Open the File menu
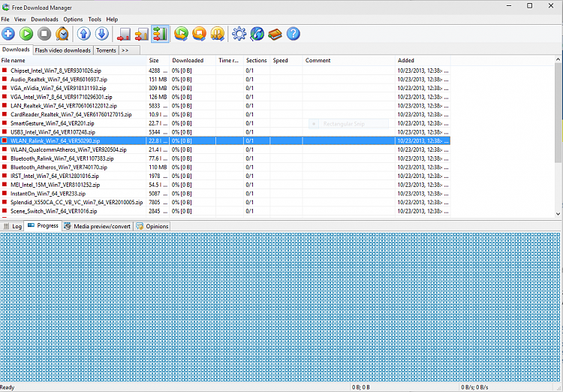Viewport: 563px width, 392px height. tap(5, 20)
